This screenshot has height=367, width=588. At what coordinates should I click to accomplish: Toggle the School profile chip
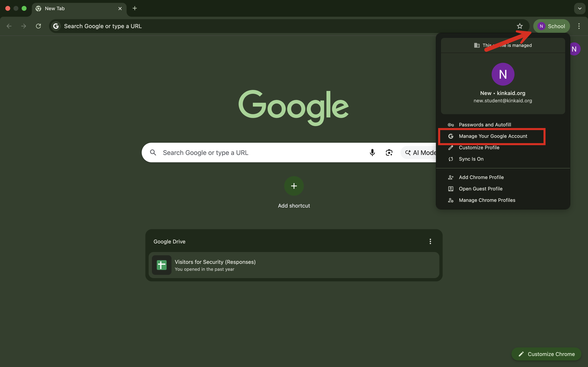(x=551, y=26)
